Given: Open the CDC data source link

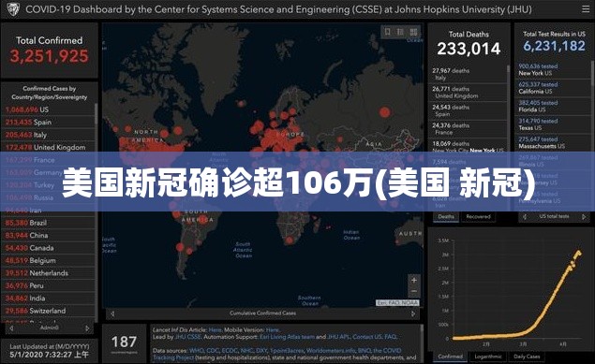Looking at the screenshot, I should click(x=213, y=351).
